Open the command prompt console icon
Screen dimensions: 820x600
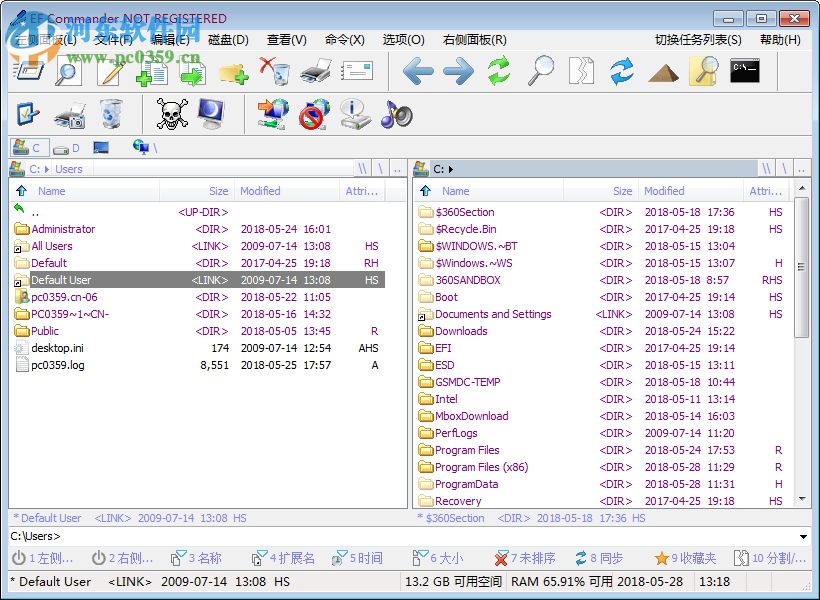tap(744, 71)
